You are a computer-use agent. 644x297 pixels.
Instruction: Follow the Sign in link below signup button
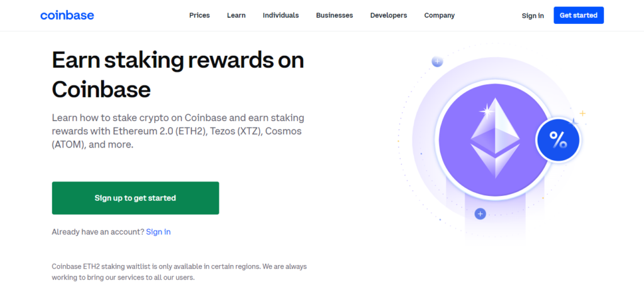(158, 232)
